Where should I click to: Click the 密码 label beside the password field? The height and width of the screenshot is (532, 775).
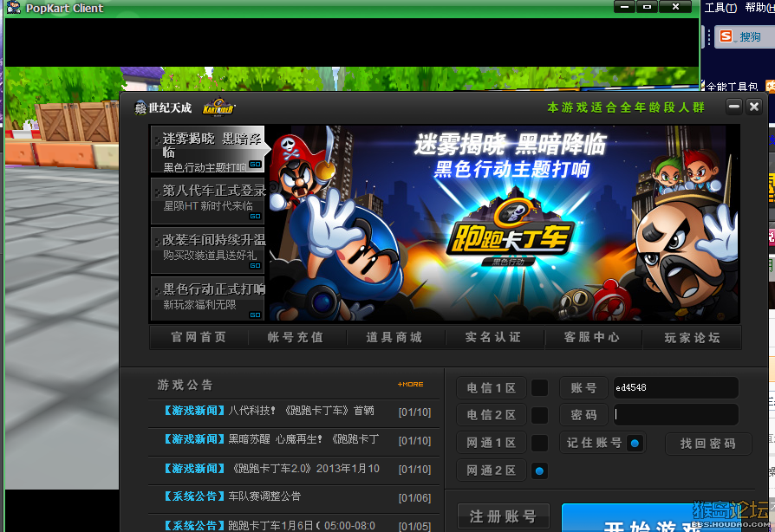tap(583, 415)
